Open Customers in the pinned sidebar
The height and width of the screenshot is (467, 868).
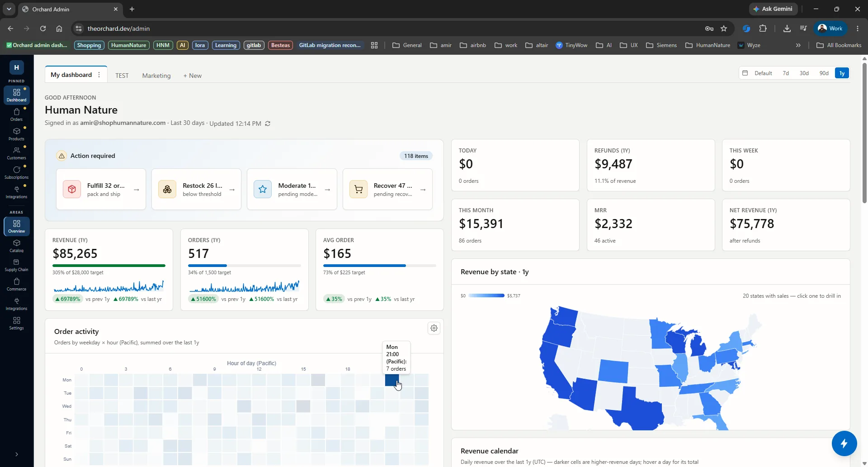point(17,153)
